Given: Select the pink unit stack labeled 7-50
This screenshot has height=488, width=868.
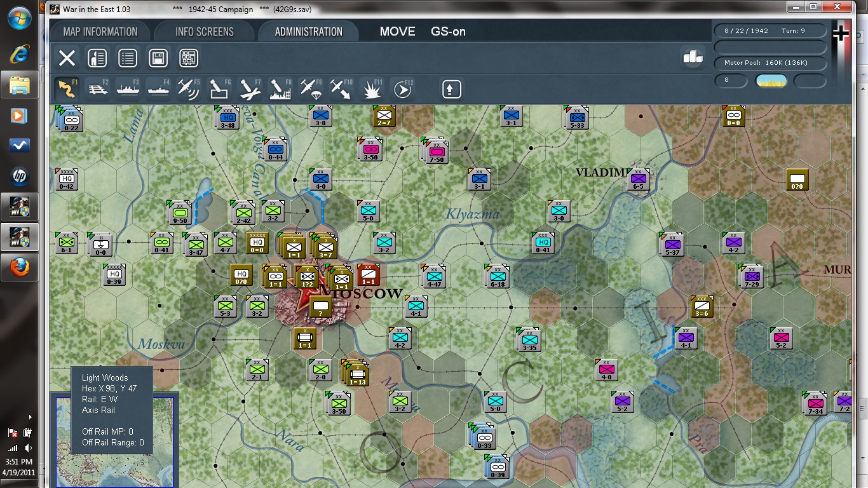Looking at the screenshot, I should click(436, 152).
